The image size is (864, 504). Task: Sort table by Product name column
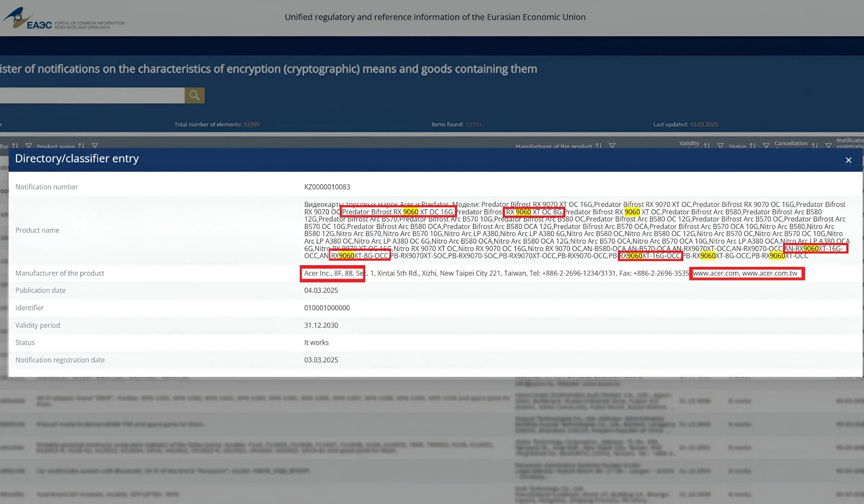(81, 146)
